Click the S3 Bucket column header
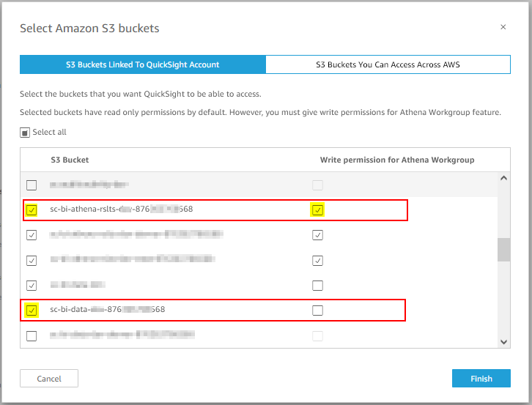 pos(70,160)
